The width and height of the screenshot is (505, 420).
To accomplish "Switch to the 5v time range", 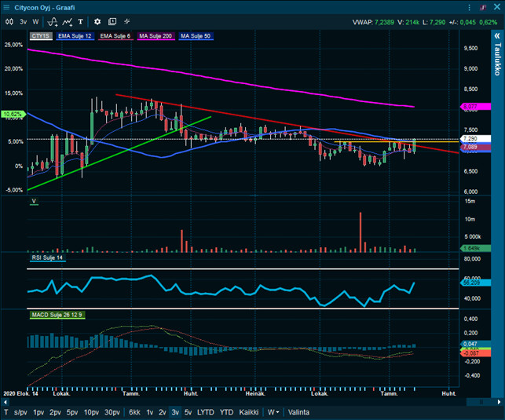I will [x=188, y=412].
